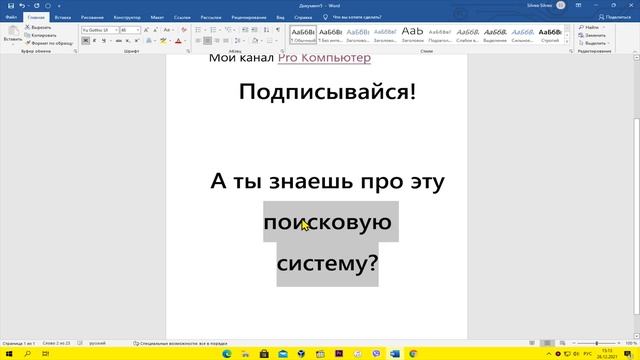Switch to the Рецензирование tab
The width and height of the screenshot is (640, 360).
click(249, 18)
